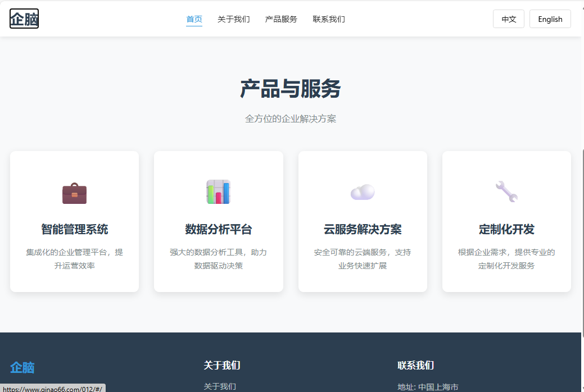The height and width of the screenshot is (392, 584).
Task: Select the 智能管理系统 card title
Action: [74, 230]
